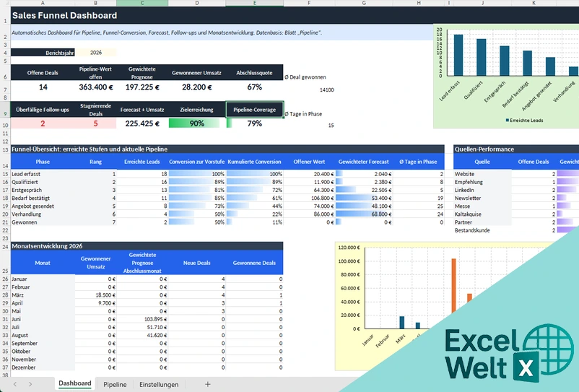Select row header 25
The image size is (579, 392).
(5, 263)
